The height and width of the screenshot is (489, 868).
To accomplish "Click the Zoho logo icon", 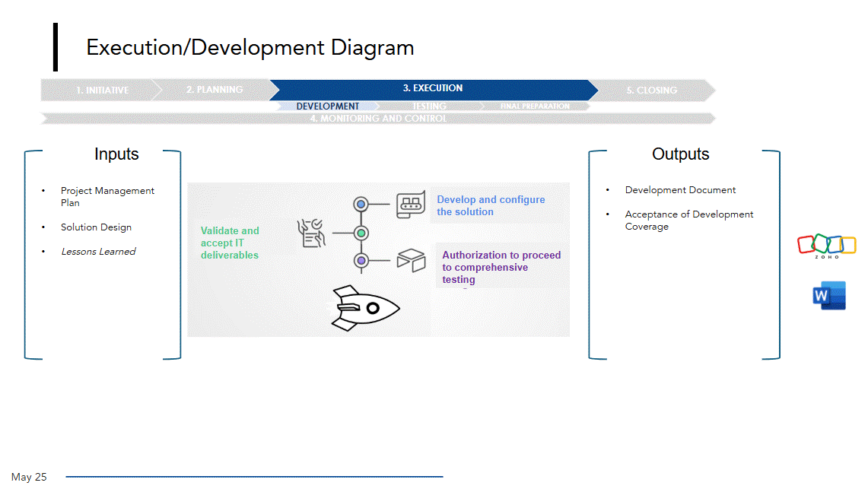I will (826, 246).
